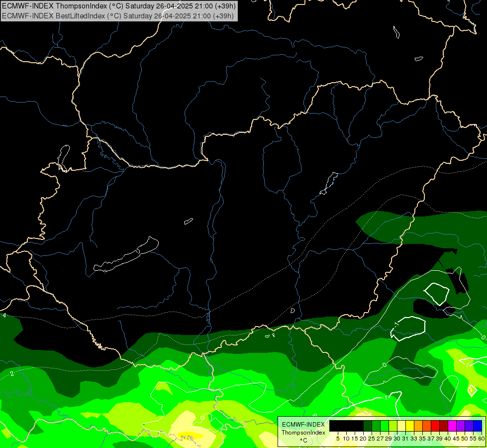The height and width of the screenshot is (448, 487).
Task: Select the medium green 25-27 legend swatch
Action: click(376, 426)
